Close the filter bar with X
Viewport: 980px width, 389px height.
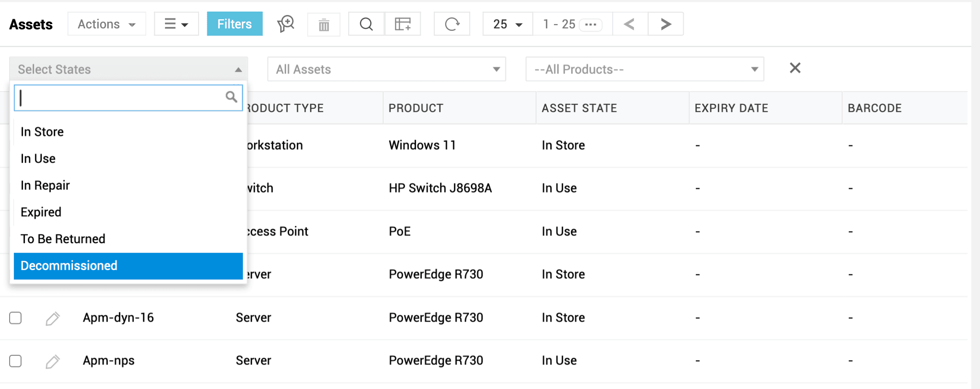pyautogui.click(x=795, y=68)
